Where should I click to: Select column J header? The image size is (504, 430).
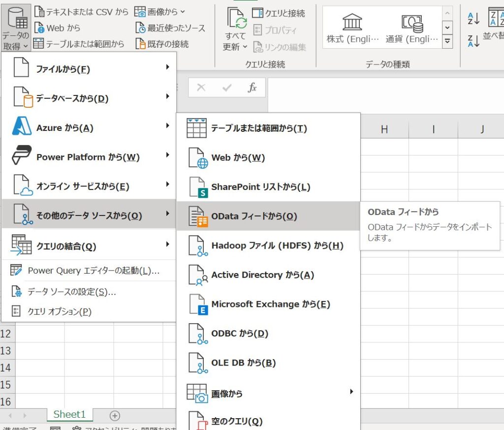pos(481,129)
